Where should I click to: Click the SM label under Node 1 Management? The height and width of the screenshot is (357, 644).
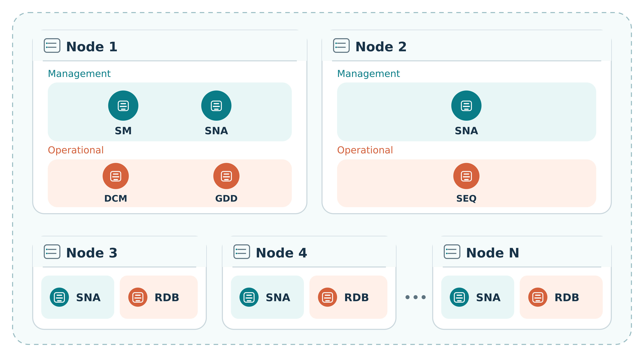[123, 131]
